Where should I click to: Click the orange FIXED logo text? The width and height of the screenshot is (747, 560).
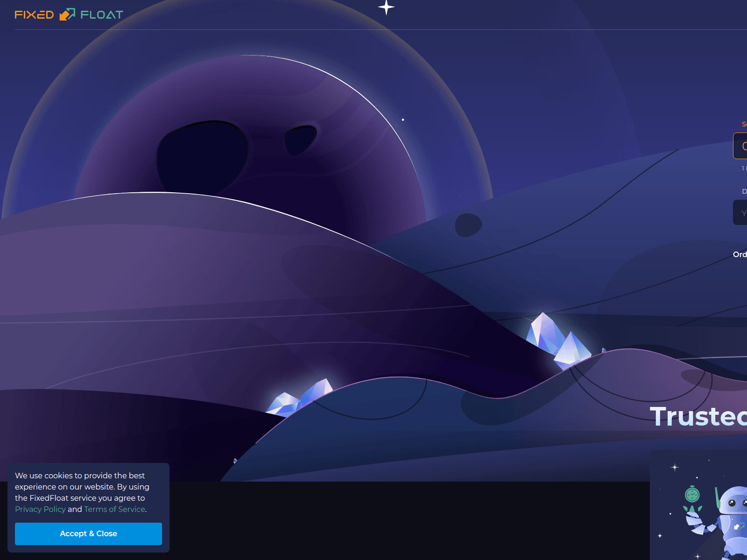point(34,15)
